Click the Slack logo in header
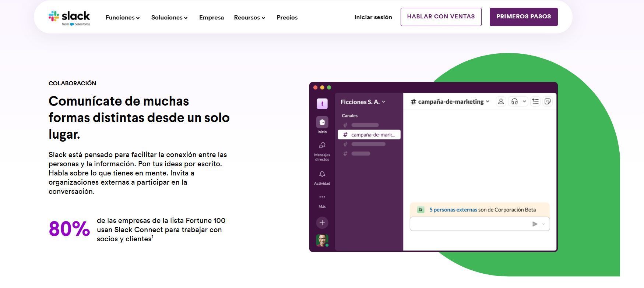The width and height of the screenshot is (644, 288). click(69, 18)
